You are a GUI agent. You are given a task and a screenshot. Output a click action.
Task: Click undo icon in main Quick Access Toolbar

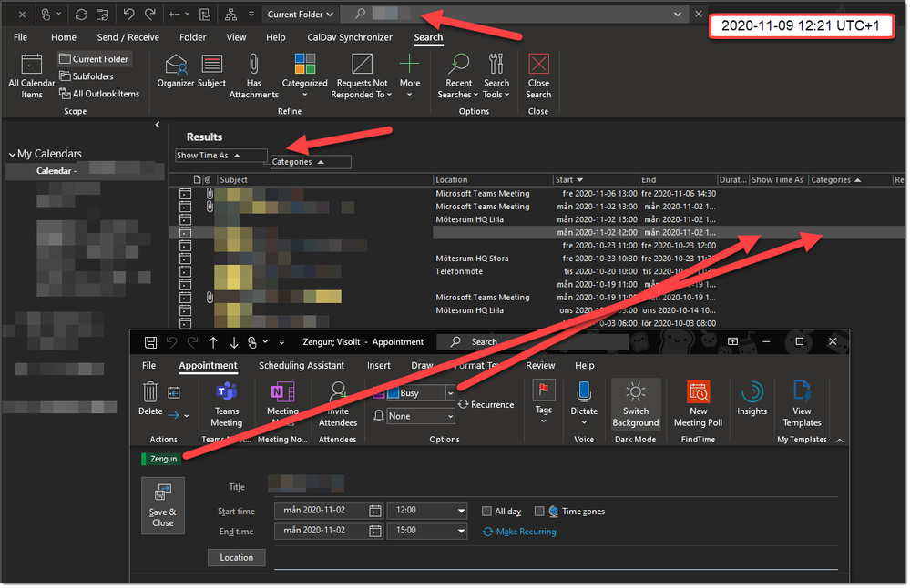128,15
